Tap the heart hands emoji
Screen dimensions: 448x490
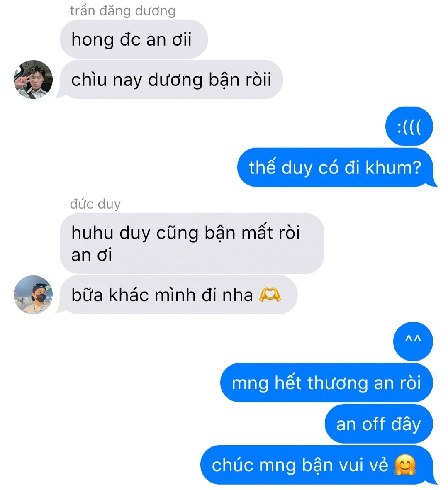(x=270, y=295)
